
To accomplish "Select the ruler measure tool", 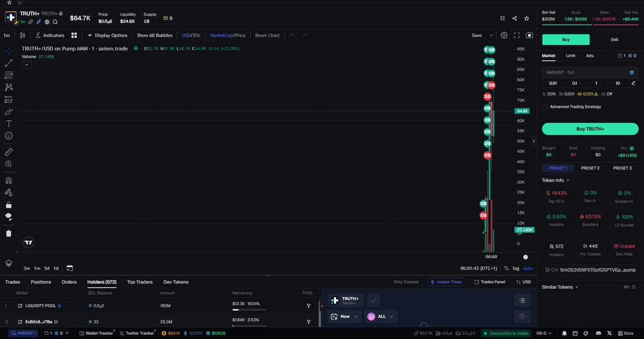I will (x=9, y=152).
